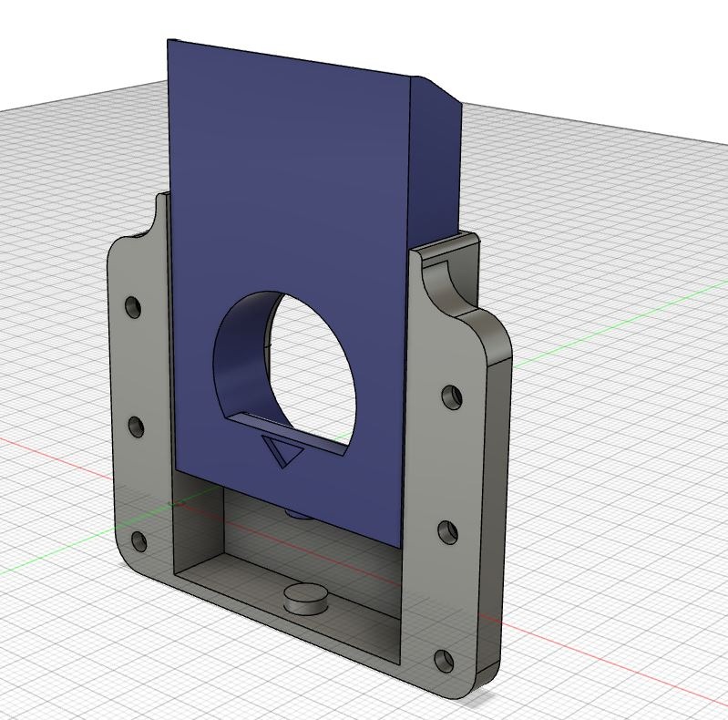The image size is (728, 720).
Task: Click the red X axis line on grid
Action: coord(603,653)
